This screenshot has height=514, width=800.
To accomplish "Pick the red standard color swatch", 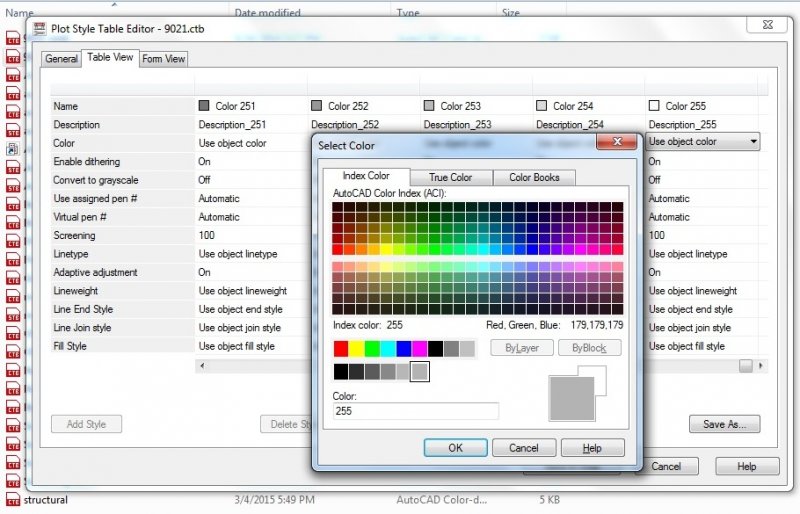I will pyautogui.click(x=341, y=349).
